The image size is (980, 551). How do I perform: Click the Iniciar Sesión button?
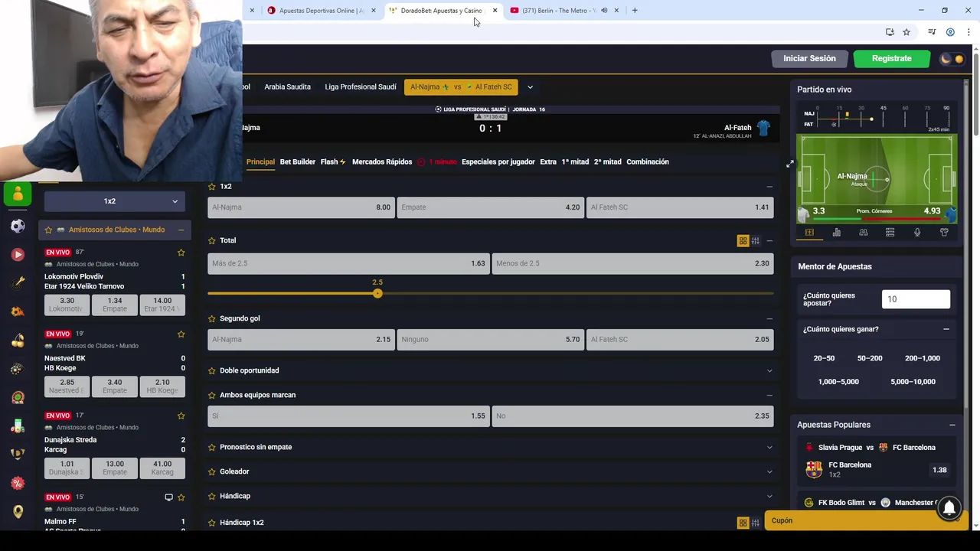click(809, 59)
